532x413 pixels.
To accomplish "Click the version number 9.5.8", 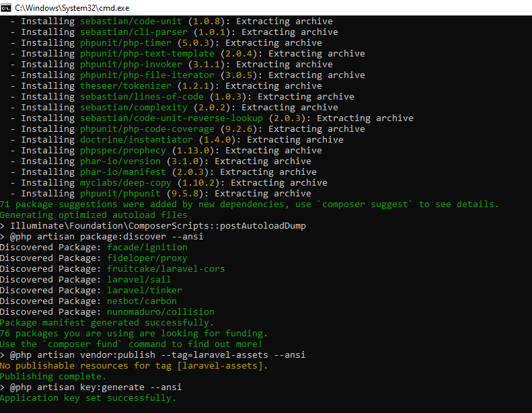I will [x=185, y=194].
